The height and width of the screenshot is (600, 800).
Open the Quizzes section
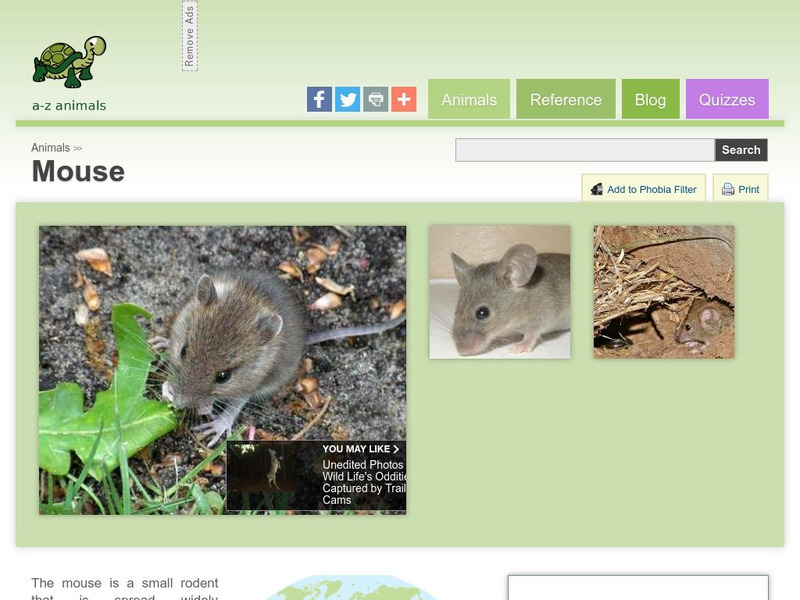(x=727, y=99)
